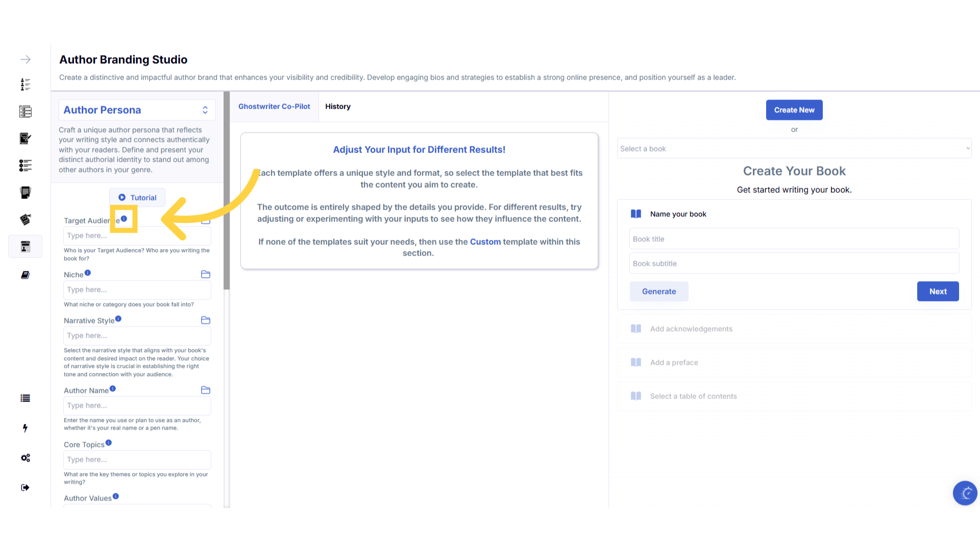Switch to the History tab
The width and height of the screenshot is (980, 551).
pos(338,107)
